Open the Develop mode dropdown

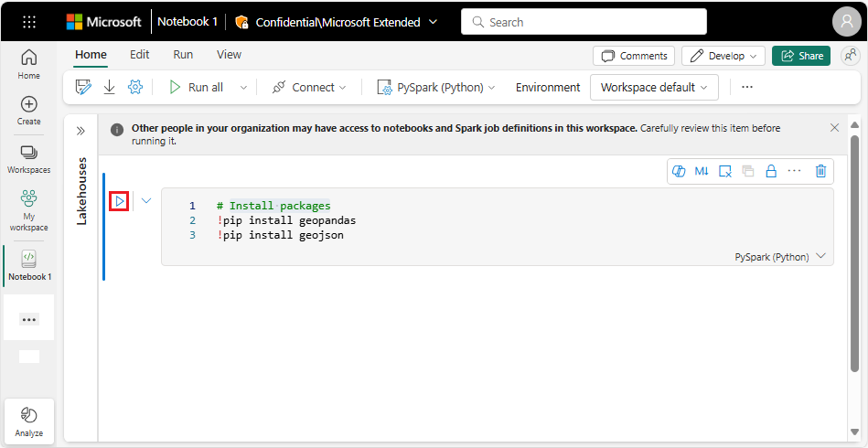click(723, 56)
